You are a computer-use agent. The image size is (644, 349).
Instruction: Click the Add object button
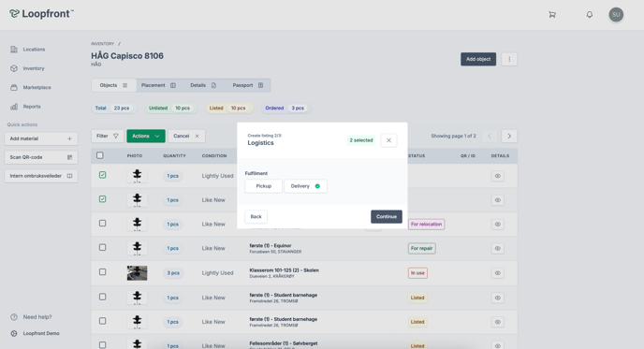[478, 59]
